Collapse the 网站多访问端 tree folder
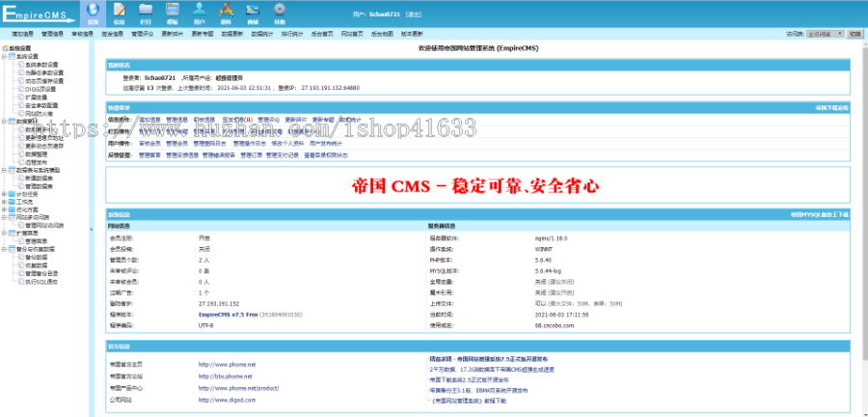 [5, 217]
